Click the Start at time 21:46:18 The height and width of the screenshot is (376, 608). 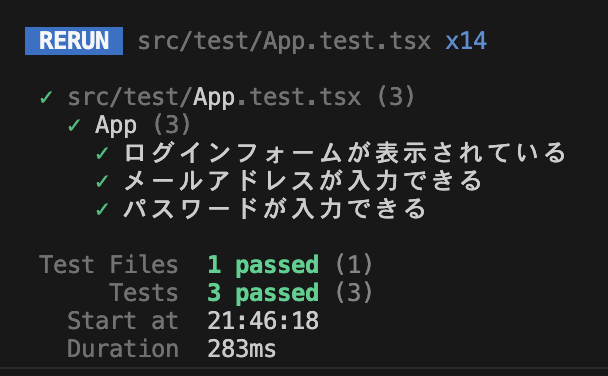click(x=263, y=321)
